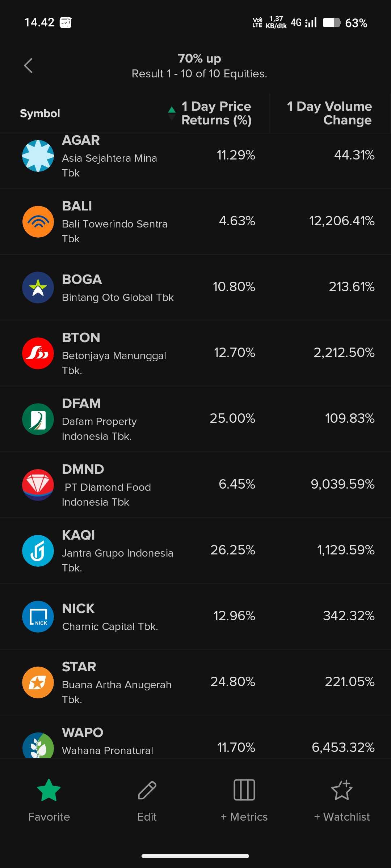Tap the BALI Towerindo logo
This screenshot has width=391, height=868.
coord(38,222)
